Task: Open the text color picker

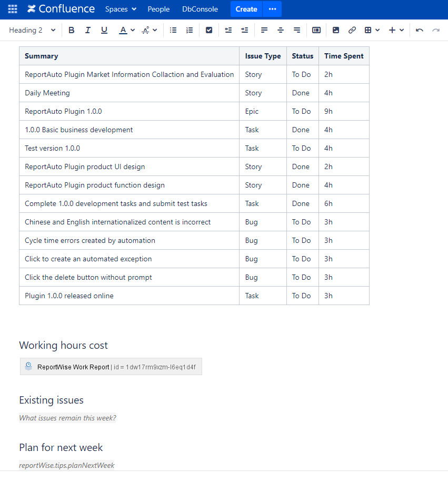Action: coord(126,30)
